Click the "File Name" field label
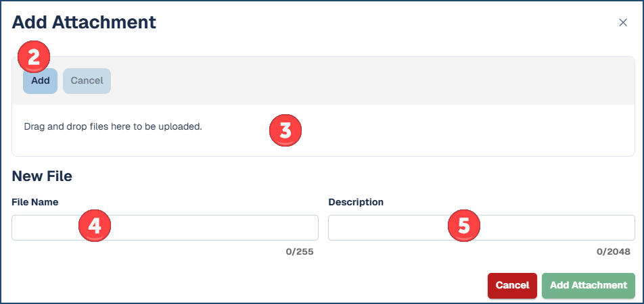Screen dimensions: 644x304 (x=34, y=202)
